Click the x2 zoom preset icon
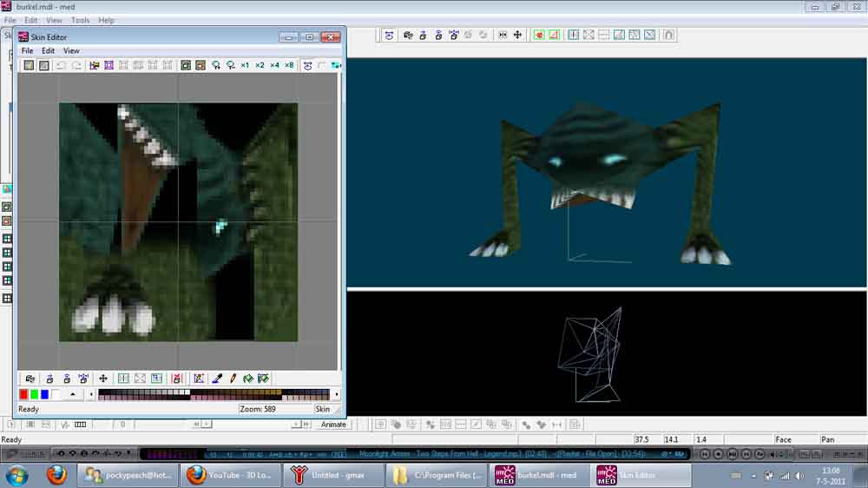Viewport: 868px width, 488px height. (x=260, y=65)
